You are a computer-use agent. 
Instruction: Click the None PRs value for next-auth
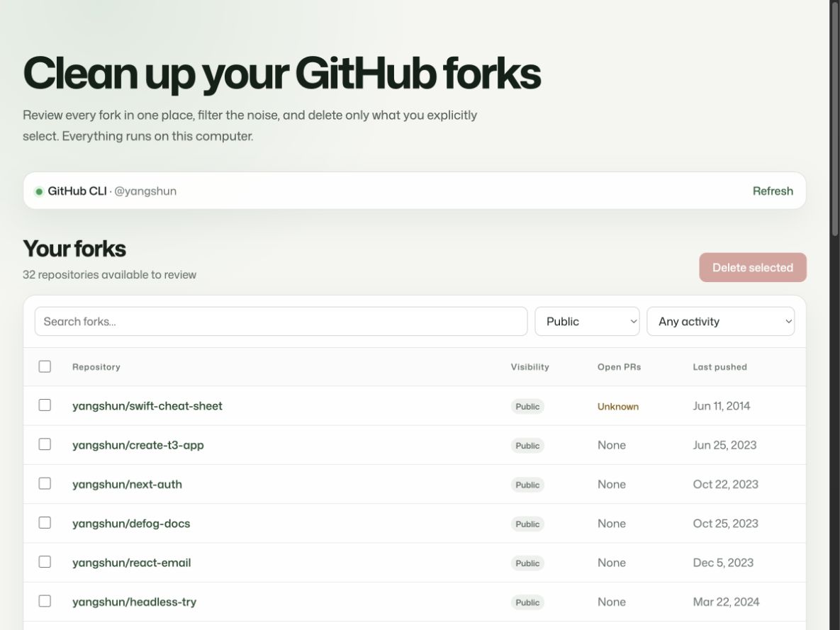pyautogui.click(x=612, y=484)
